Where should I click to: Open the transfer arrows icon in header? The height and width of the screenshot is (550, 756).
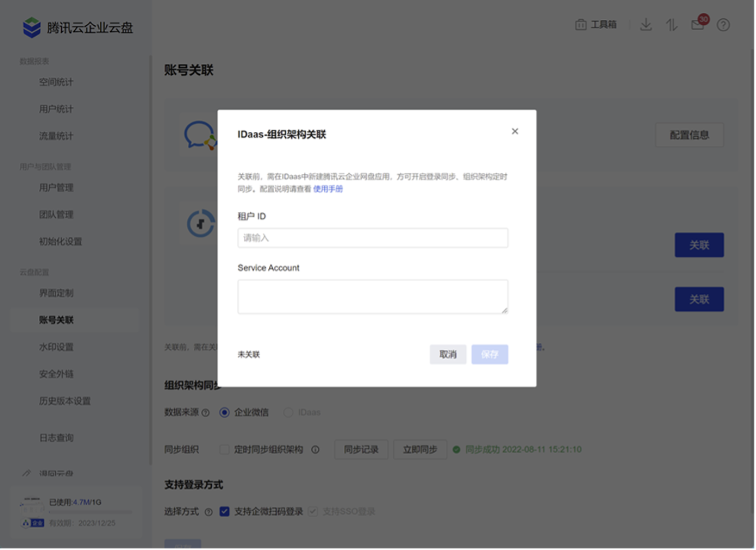coord(672,24)
